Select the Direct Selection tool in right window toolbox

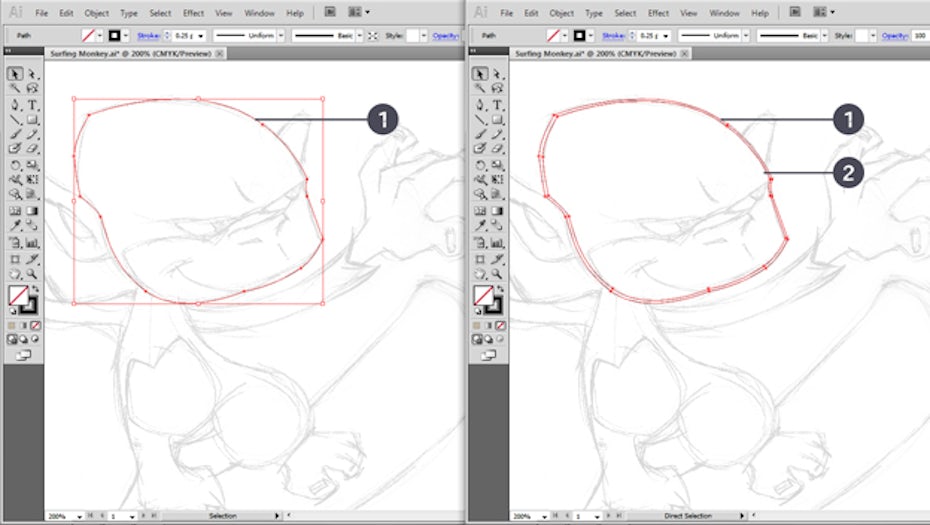(497, 74)
